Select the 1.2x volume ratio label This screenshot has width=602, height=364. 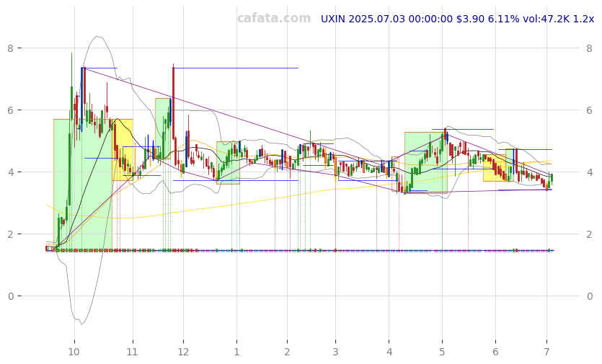click(x=583, y=19)
